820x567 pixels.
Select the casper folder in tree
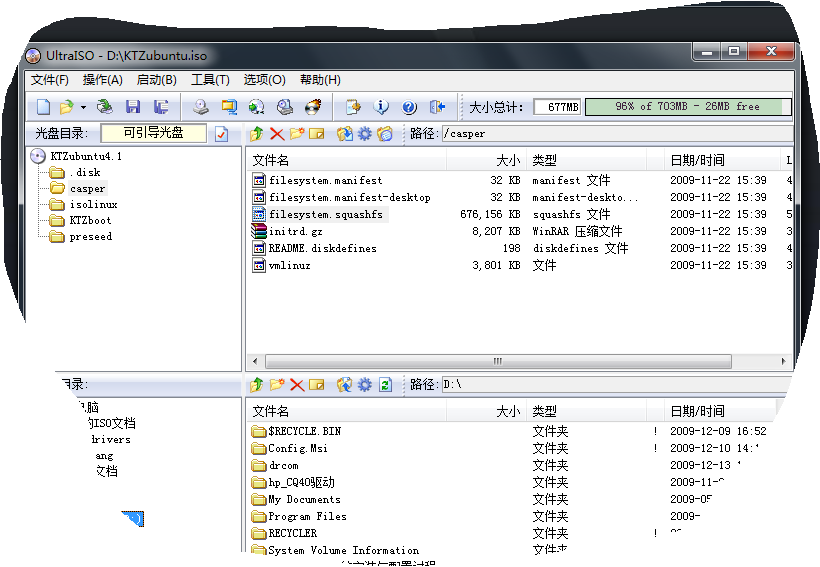[x=87, y=189]
